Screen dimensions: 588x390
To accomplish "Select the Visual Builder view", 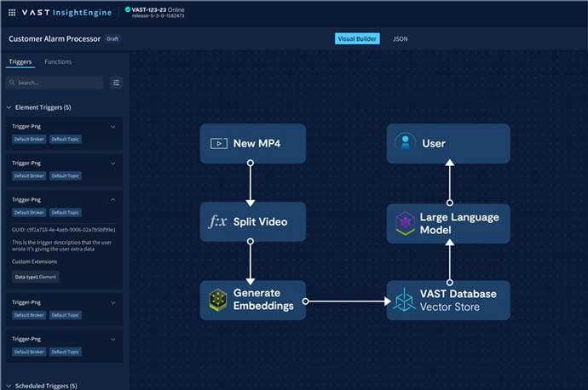I will point(357,39).
